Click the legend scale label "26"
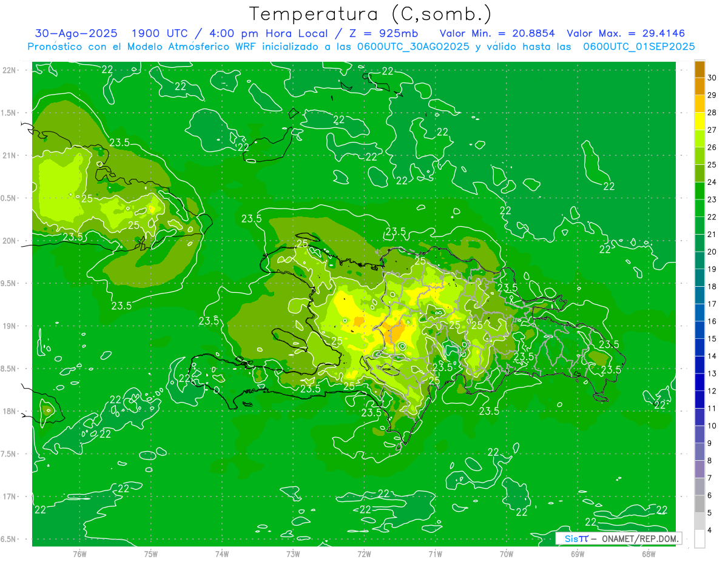 (712, 147)
